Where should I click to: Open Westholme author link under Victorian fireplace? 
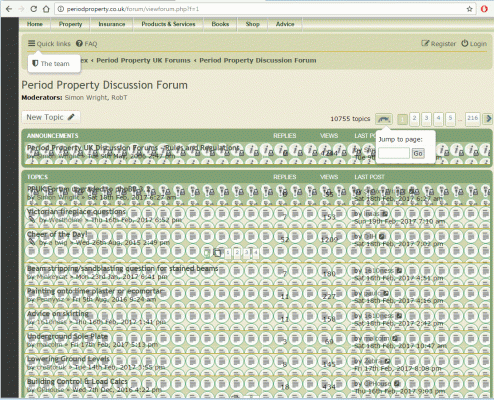(x=65, y=220)
